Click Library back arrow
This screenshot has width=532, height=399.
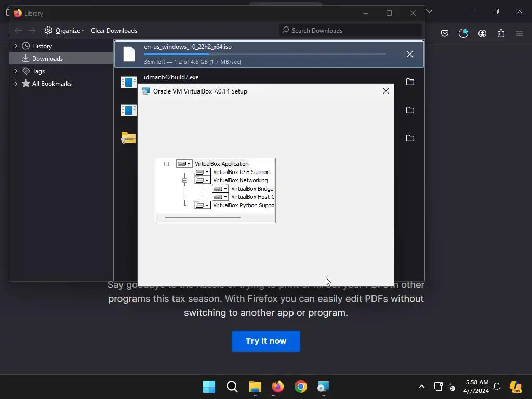coord(18,31)
